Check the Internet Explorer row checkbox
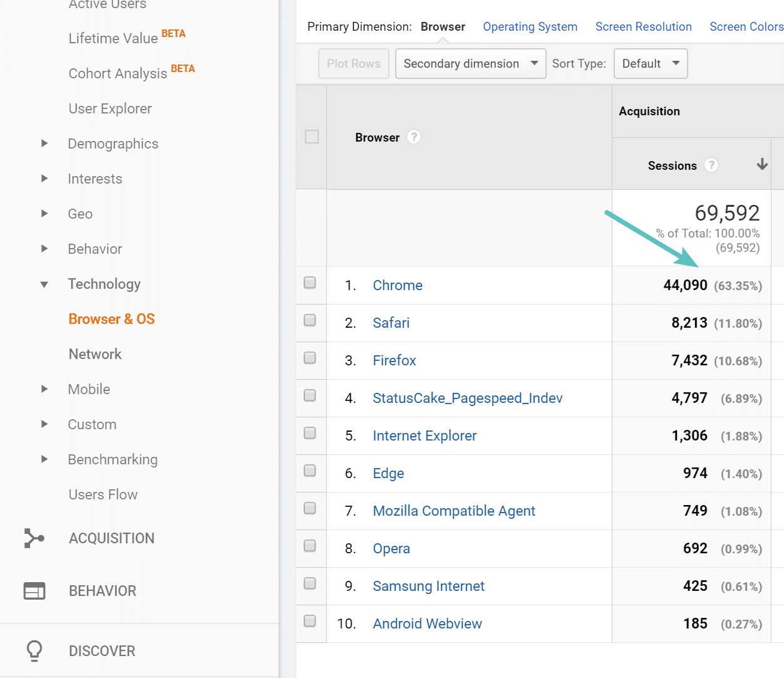Image resolution: width=784 pixels, height=678 pixels. 310,433
